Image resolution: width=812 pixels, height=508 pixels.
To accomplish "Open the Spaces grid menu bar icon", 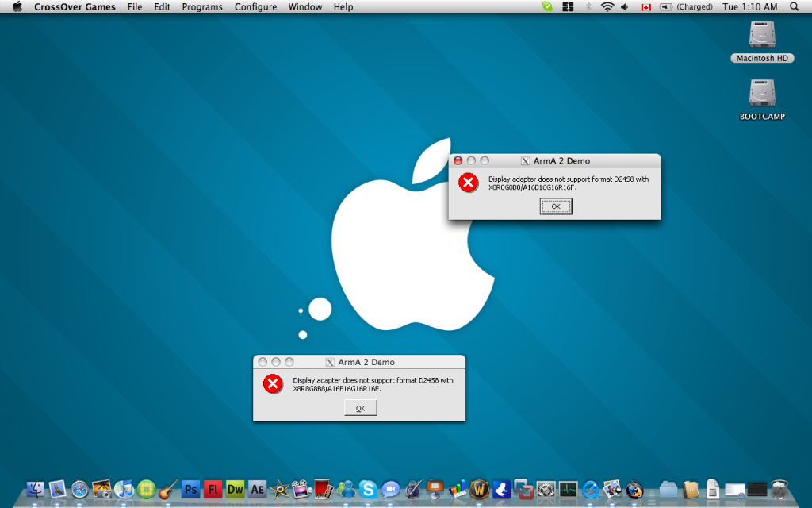I will (x=568, y=6).
